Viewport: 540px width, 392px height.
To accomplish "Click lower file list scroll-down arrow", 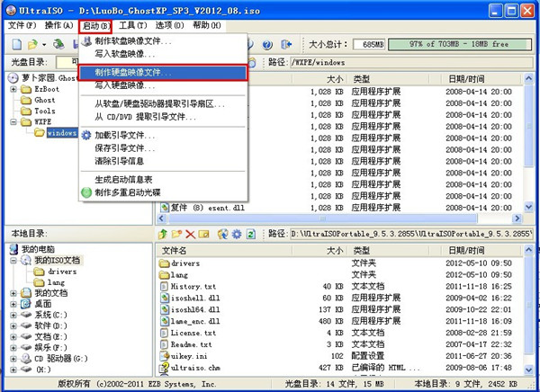I will tap(528, 370).
